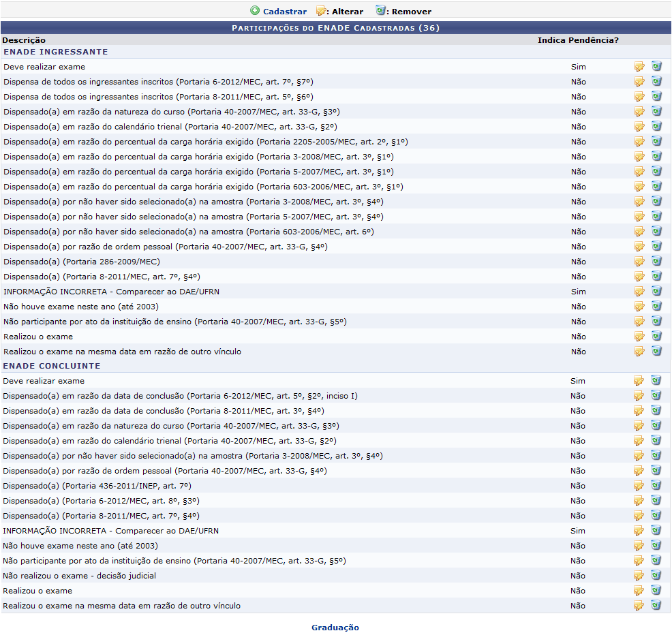Open the Graduação link at bottom
672x633 pixels.
click(x=335, y=628)
